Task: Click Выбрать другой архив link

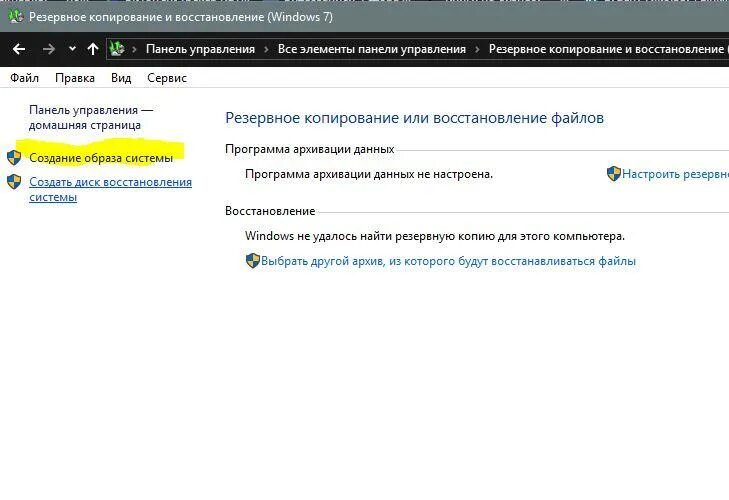Action: click(x=448, y=261)
